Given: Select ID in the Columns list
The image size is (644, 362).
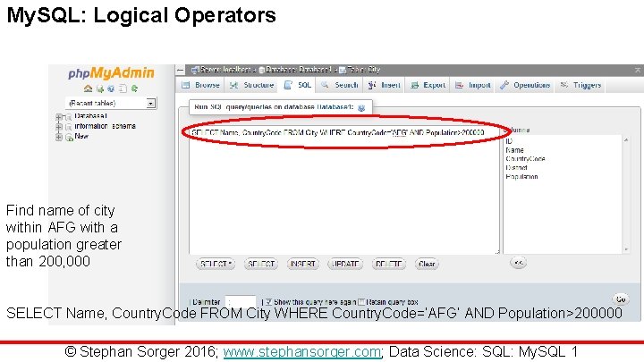Looking at the screenshot, I should click(509, 141).
